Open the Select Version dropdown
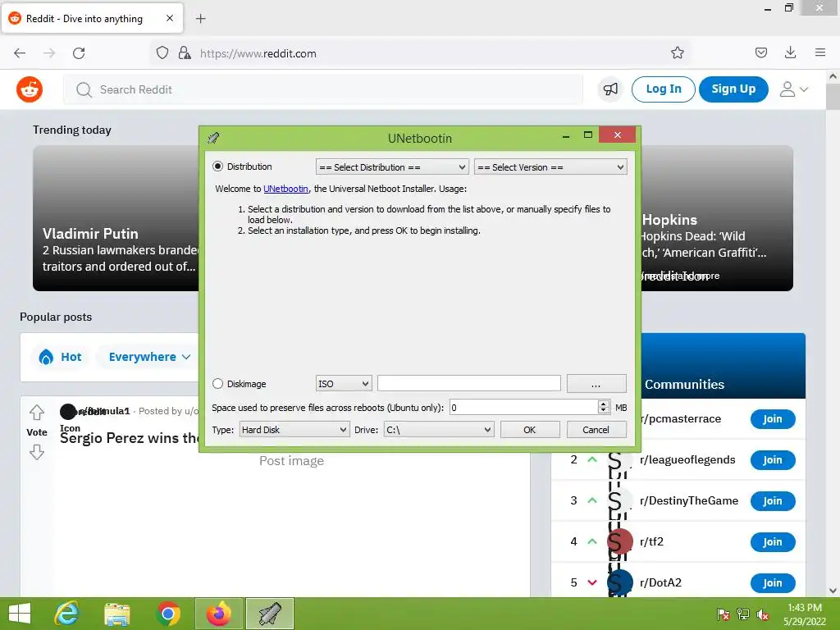 click(550, 167)
